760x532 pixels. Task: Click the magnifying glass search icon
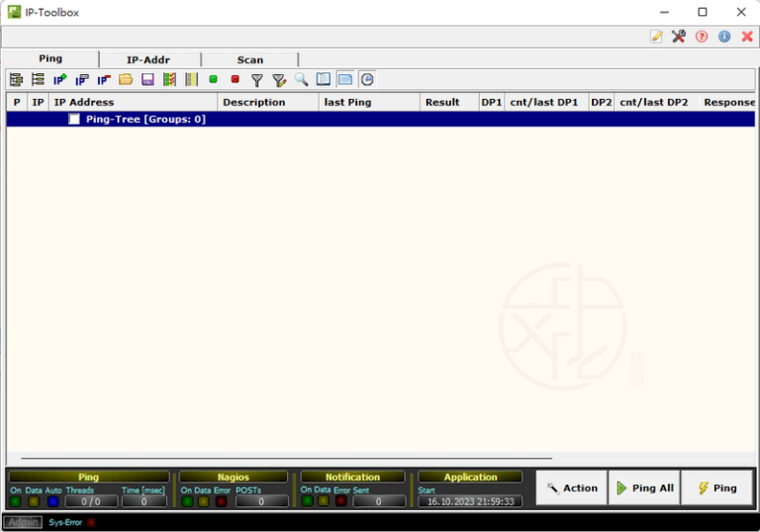[301, 79]
